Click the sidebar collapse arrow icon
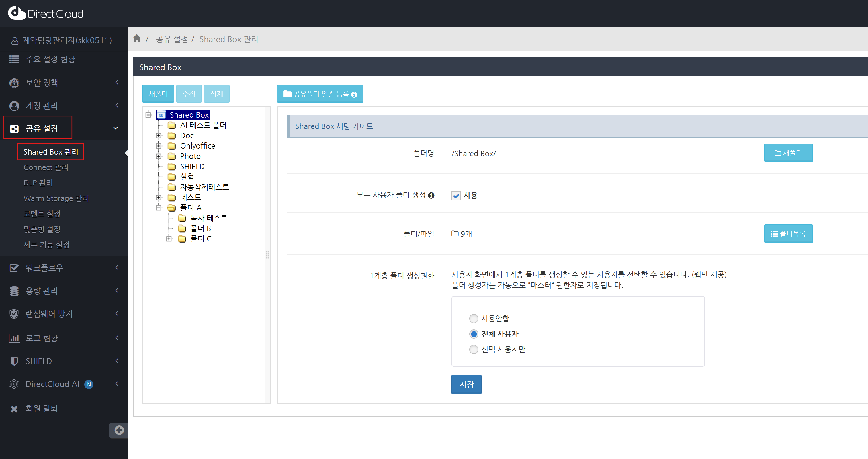This screenshot has width=868, height=459. [x=119, y=430]
